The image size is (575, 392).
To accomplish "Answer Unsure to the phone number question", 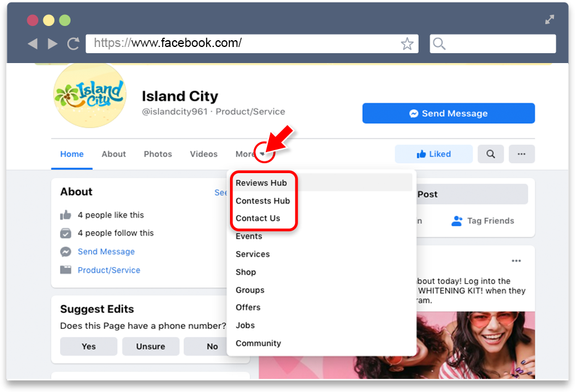I will [x=151, y=346].
